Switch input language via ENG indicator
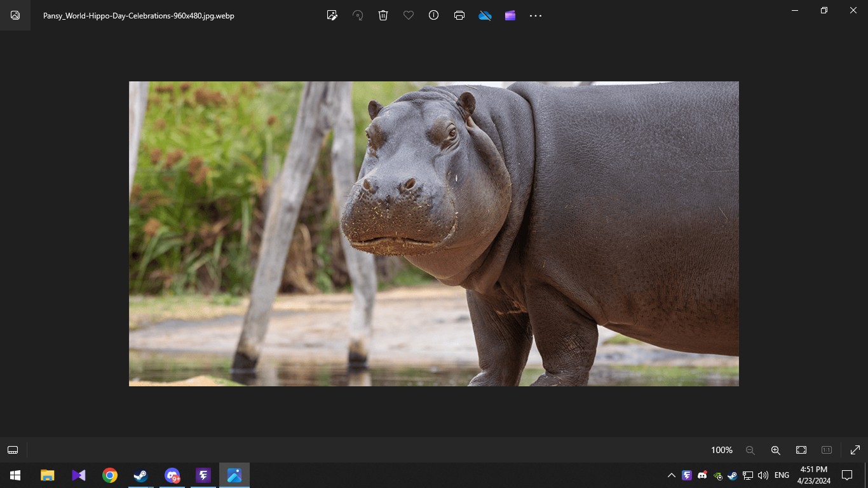The width and height of the screenshot is (868, 488). point(782,475)
